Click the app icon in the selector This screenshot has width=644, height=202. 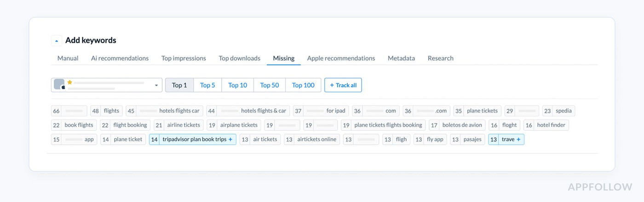tap(59, 84)
